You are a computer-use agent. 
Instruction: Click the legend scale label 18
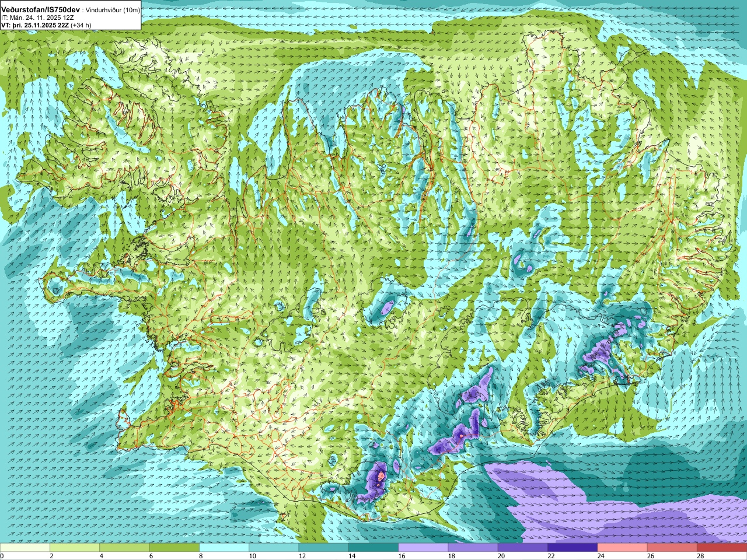[x=451, y=556]
